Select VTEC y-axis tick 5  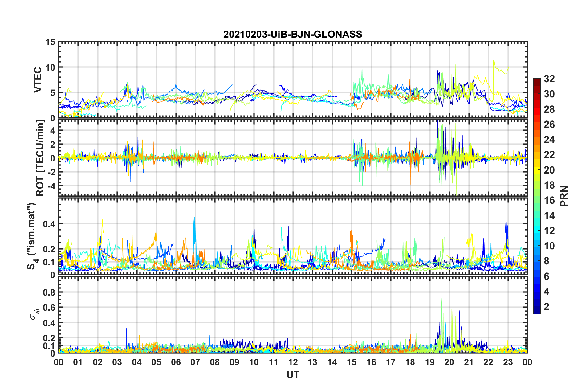coord(53,93)
